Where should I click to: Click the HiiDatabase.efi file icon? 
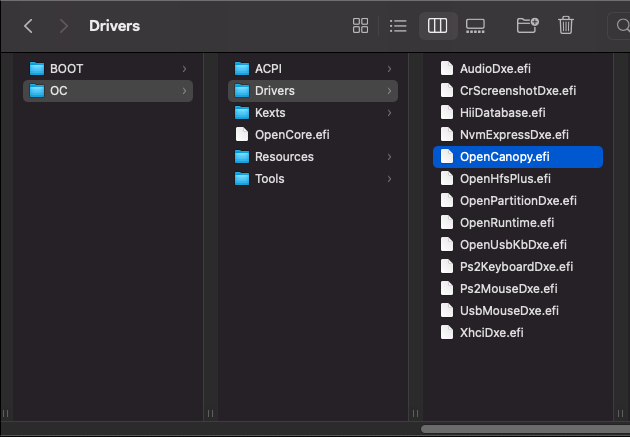[447, 113]
